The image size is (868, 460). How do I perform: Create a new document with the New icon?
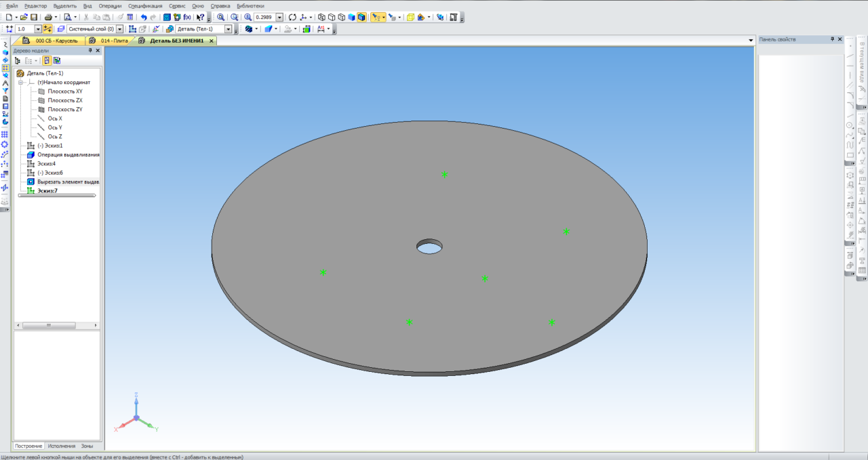coord(8,17)
